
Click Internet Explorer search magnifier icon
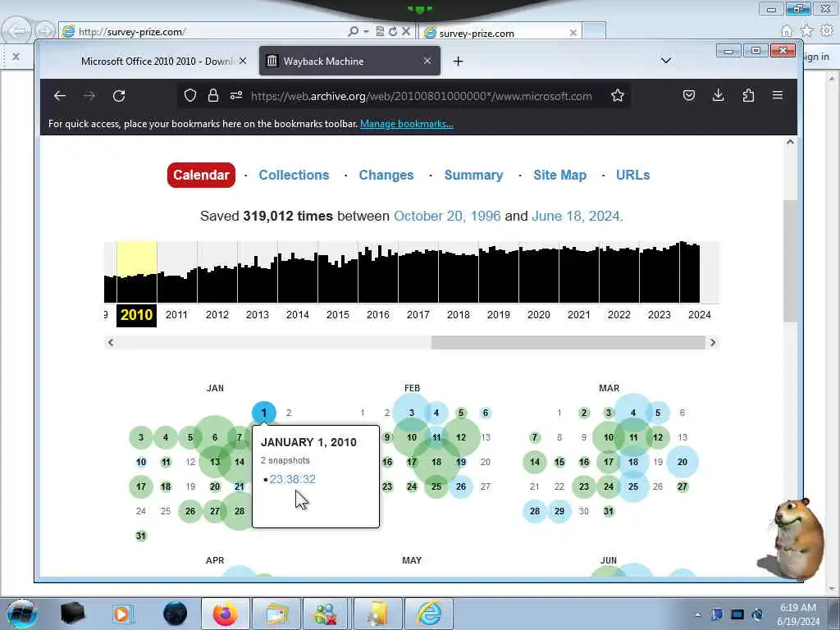[353, 32]
